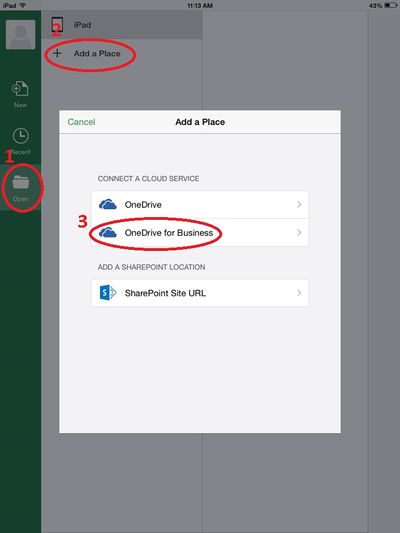400x533 pixels.
Task: Tap the 43% battery percentage text
Action: (x=376, y=5)
